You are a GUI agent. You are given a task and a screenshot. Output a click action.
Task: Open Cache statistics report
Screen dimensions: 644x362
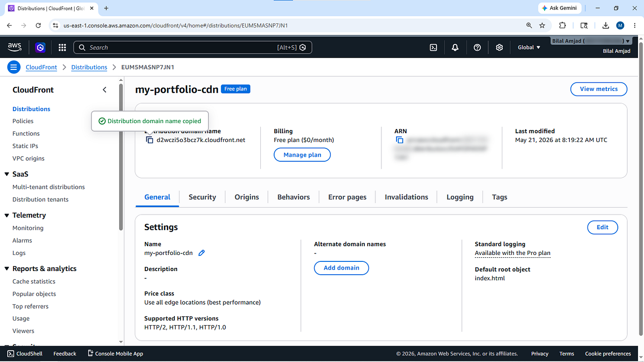(x=34, y=282)
